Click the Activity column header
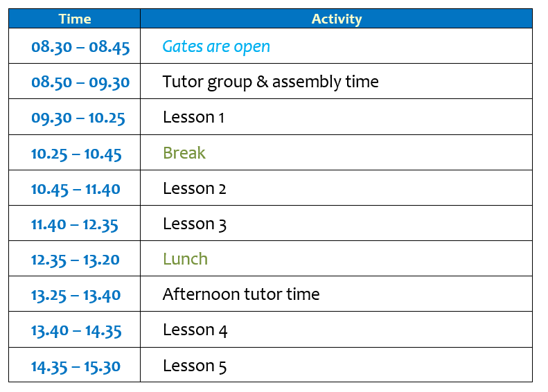This screenshot has height=392, width=548. [x=336, y=19]
